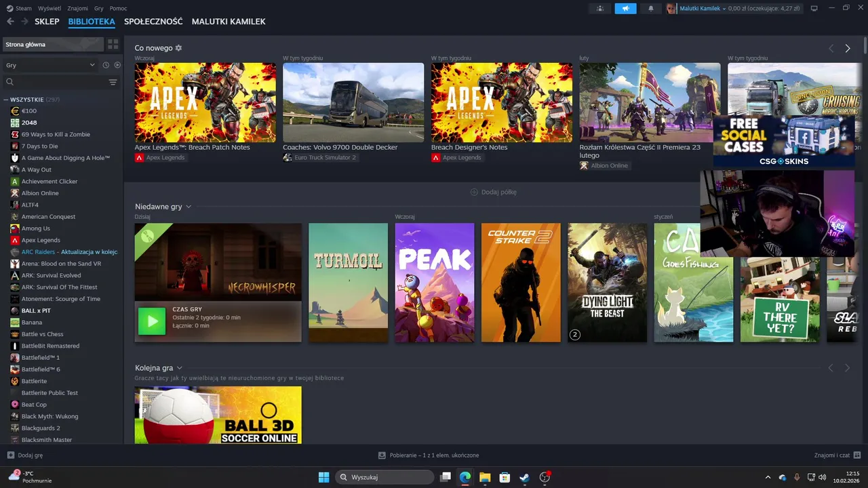Open the Wyświetl menu

click(49, 8)
